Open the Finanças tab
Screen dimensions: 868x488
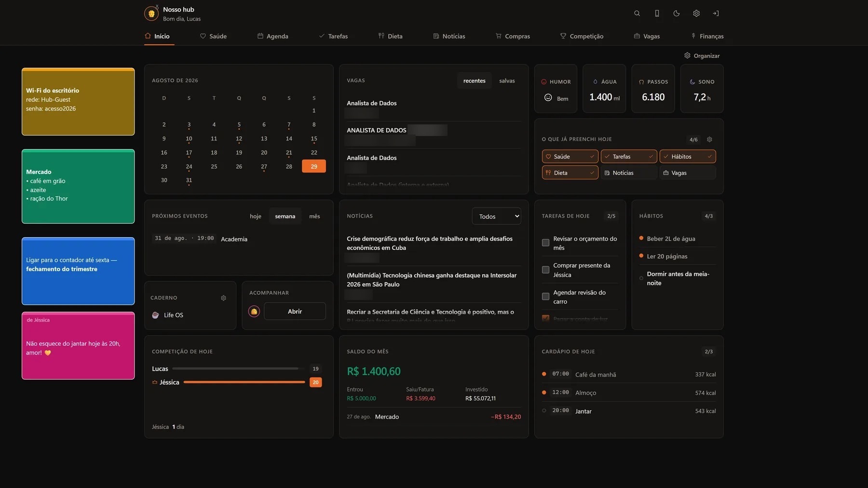tap(707, 36)
